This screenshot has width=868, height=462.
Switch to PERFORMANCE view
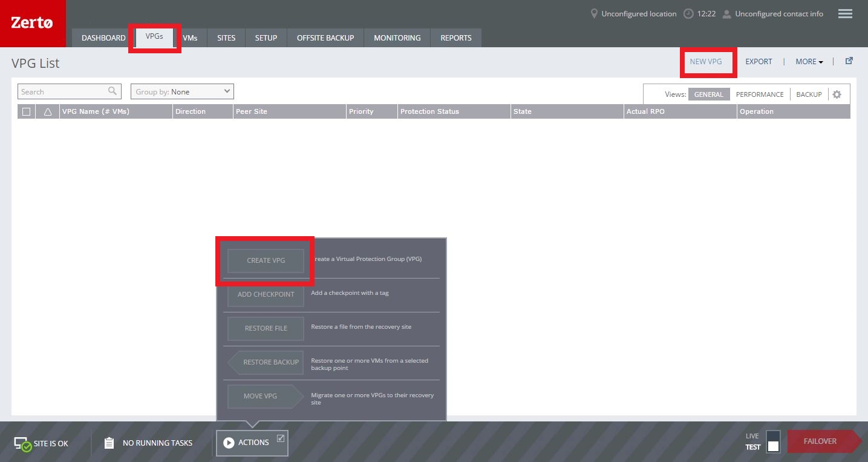(760, 94)
